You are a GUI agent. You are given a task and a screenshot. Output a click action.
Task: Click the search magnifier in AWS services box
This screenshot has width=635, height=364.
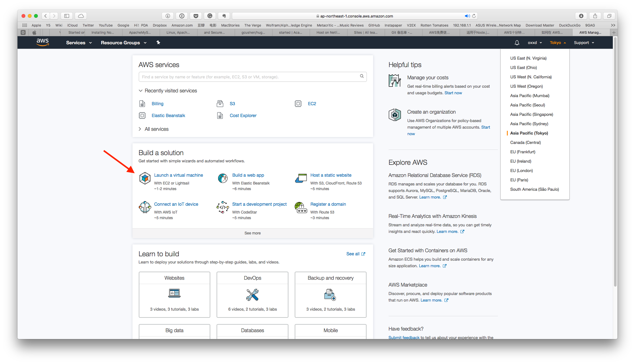point(362,76)
